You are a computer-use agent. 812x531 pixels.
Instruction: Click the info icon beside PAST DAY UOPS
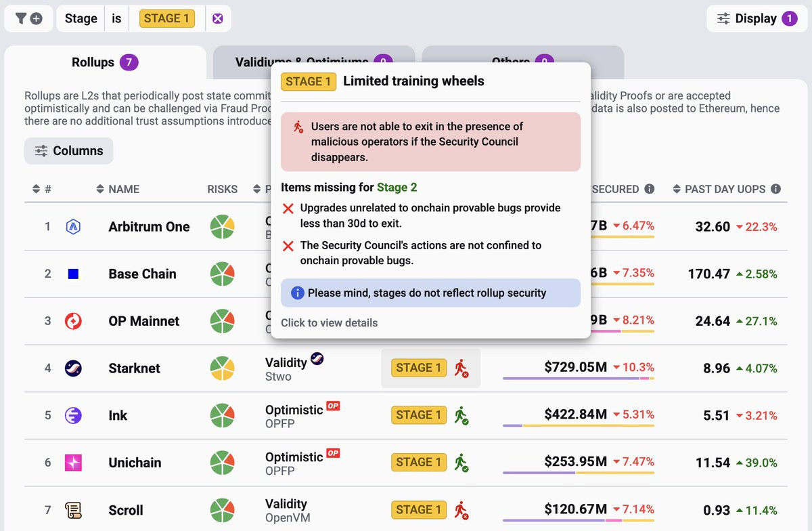click(x=776, y=189)
